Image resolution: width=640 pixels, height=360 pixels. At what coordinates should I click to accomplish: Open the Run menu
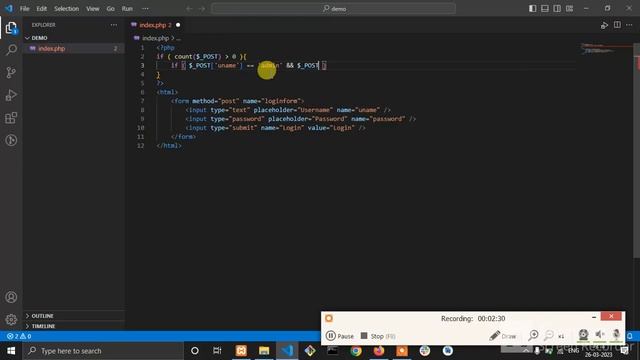coord(127,9)
